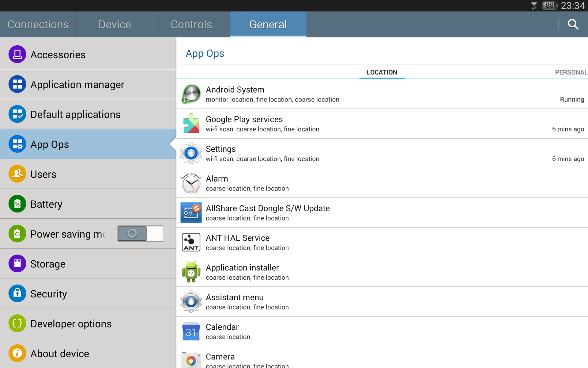This screenshot has height=368, width=588.
Task: Select the LOCATION tab in App Ops
Action: coord(382,72)
